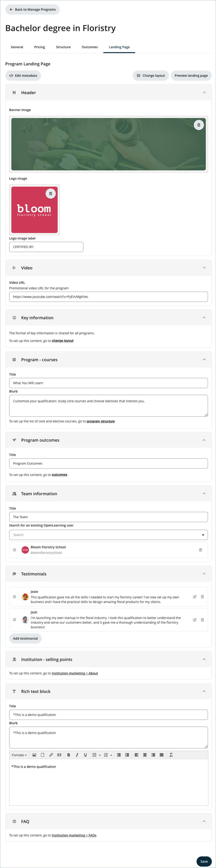Follow the program structure link
Viewport: 216px width, 868px height.
(x=101, y=421)
